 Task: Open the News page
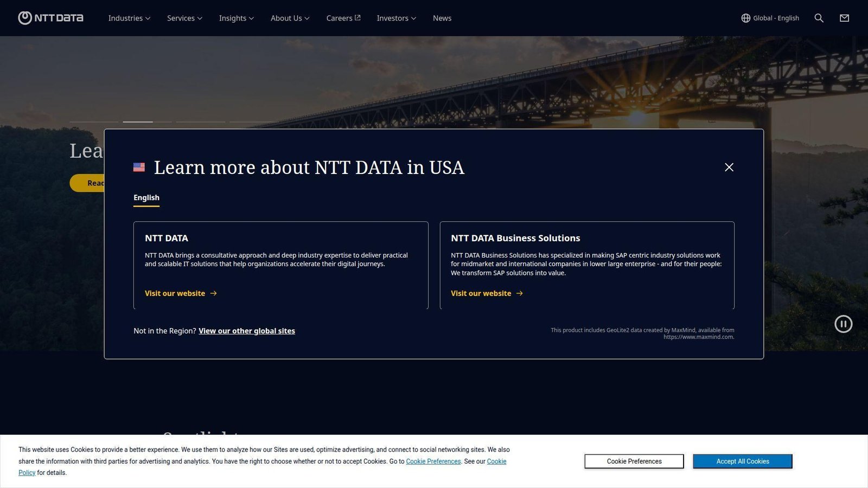(x=442, y=18)
